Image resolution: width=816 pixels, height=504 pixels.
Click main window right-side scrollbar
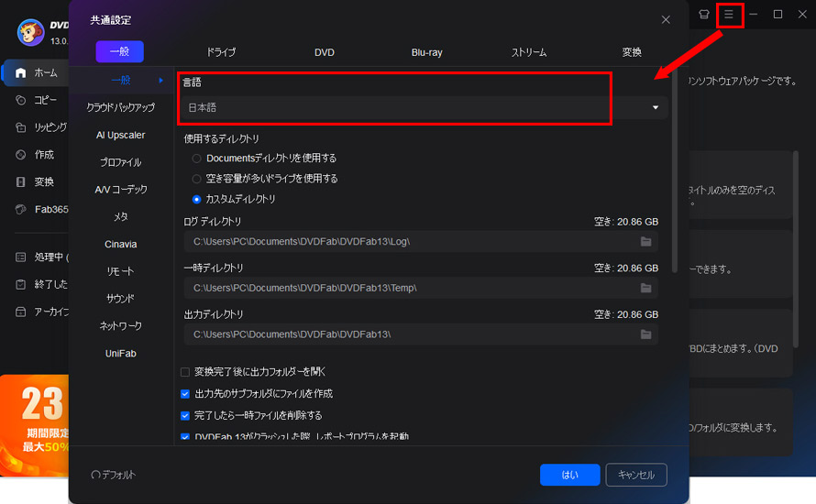pos(796,249)
